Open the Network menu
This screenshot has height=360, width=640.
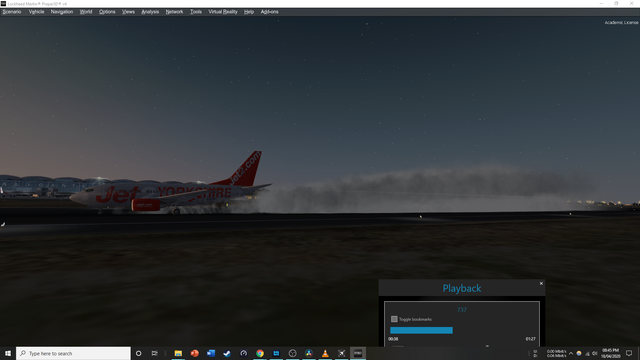pos(174,12)
